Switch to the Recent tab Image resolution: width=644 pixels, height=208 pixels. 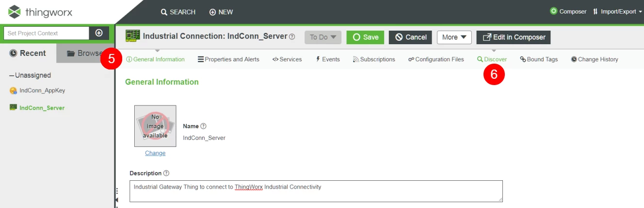pyautogui.click(x=28, y=53)
